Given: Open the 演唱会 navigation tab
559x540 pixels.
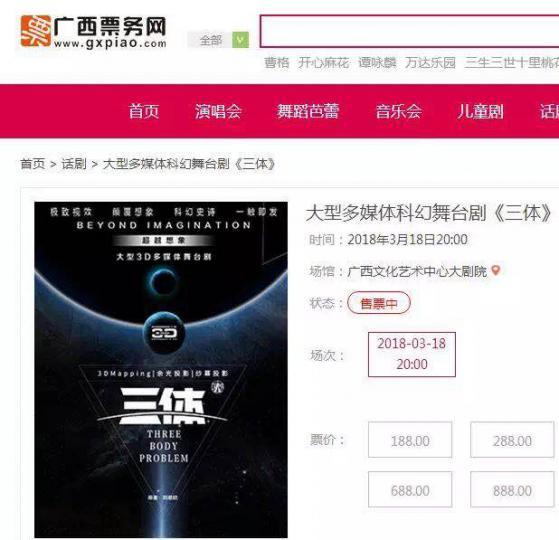Looking at the screenshot, I should point(218,111).
